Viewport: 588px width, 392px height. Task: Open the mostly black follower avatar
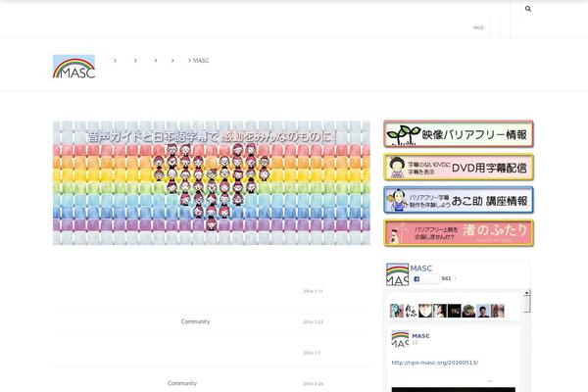(454, 311)
